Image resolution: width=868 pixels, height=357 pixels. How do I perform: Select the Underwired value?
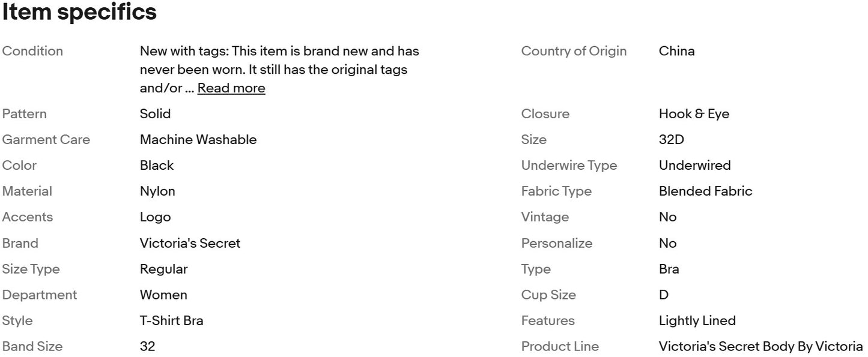tap(694, 166)
